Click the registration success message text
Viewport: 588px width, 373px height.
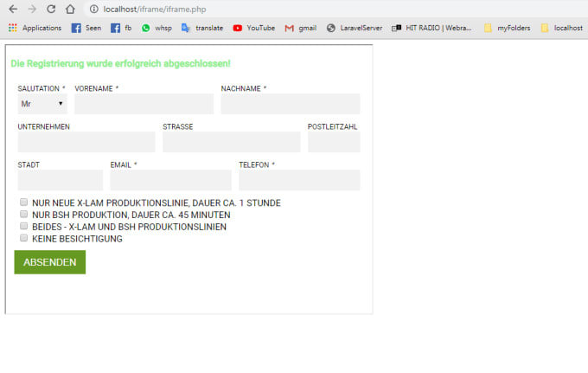point(120,63)
